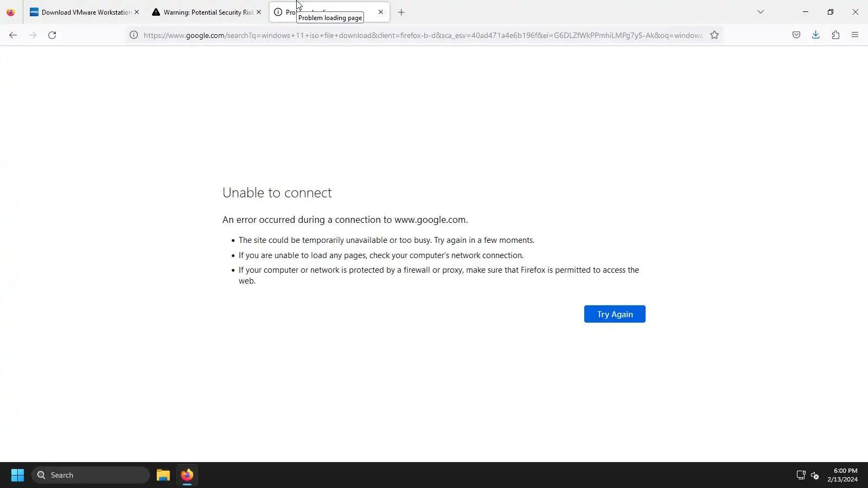868x488 pixels.
Task: Focus the URL address bar
Action: [x=423, y=35]
